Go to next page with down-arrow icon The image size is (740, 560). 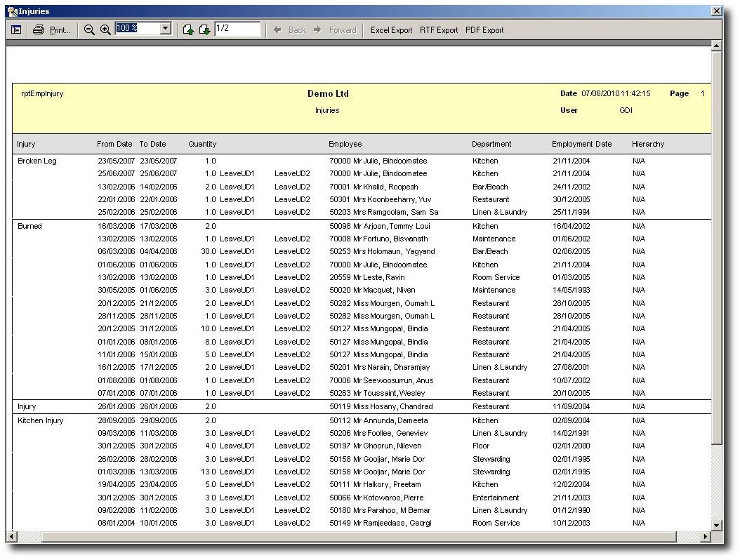tap(204, 30)
